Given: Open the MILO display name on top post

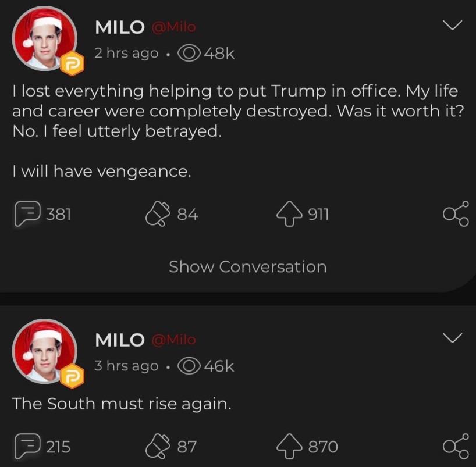Looking at the screenshot, I should click(120, 27).
